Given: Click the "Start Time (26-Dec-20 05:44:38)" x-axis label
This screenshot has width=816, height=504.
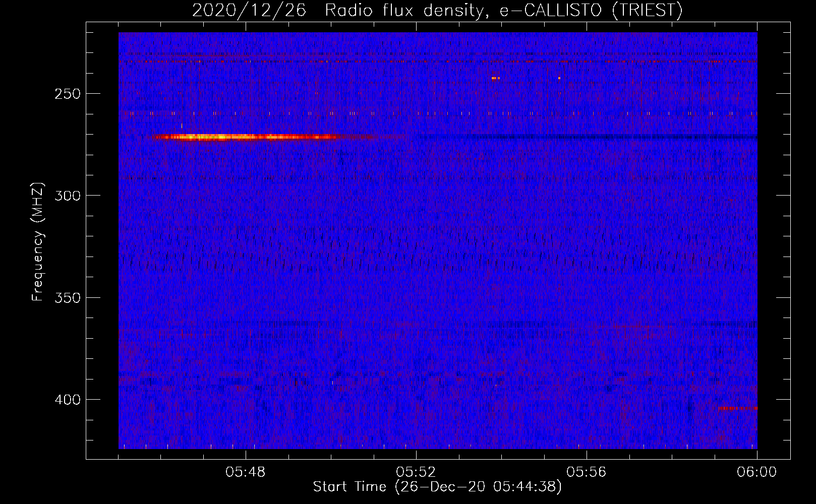Looking at the screenshot, I should pos(437,487).
